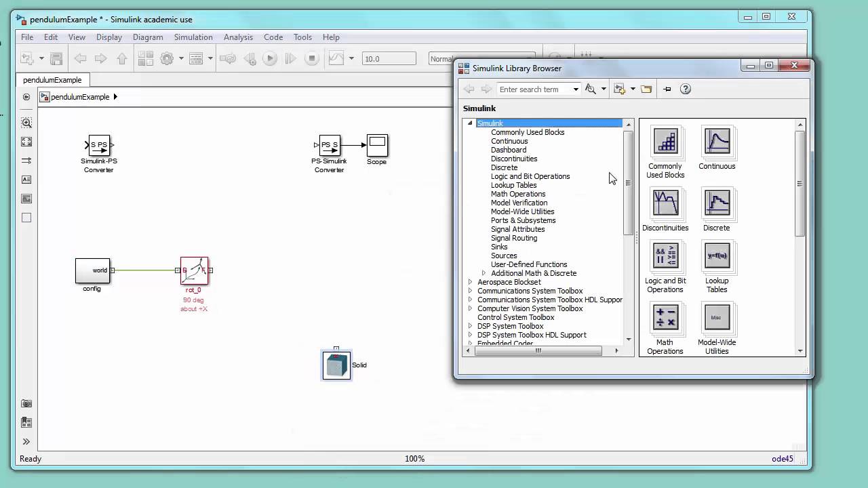Open Model Configuration Parameters gear icon
Screen dimensions: 868x488
[x=167, y=59]
